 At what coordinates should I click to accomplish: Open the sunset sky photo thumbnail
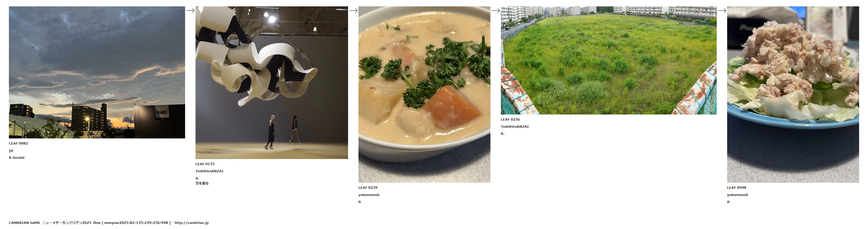click(97, 72)
